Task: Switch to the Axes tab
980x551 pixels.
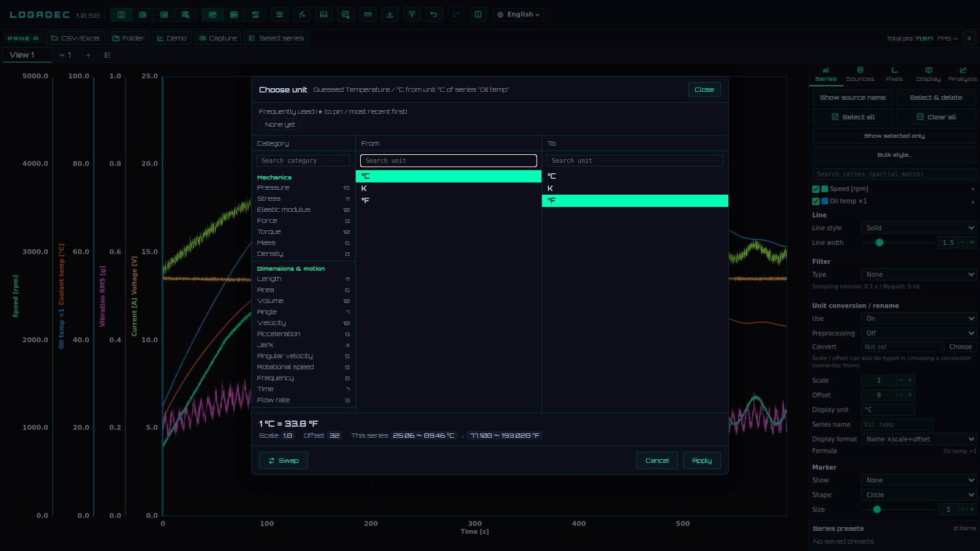Action: (894, 74)
